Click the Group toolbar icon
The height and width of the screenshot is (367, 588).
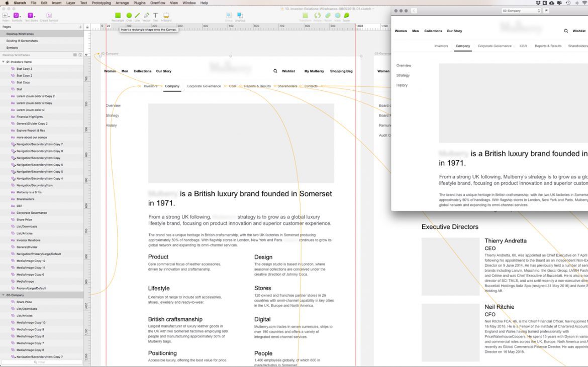(x=229, y=16)
